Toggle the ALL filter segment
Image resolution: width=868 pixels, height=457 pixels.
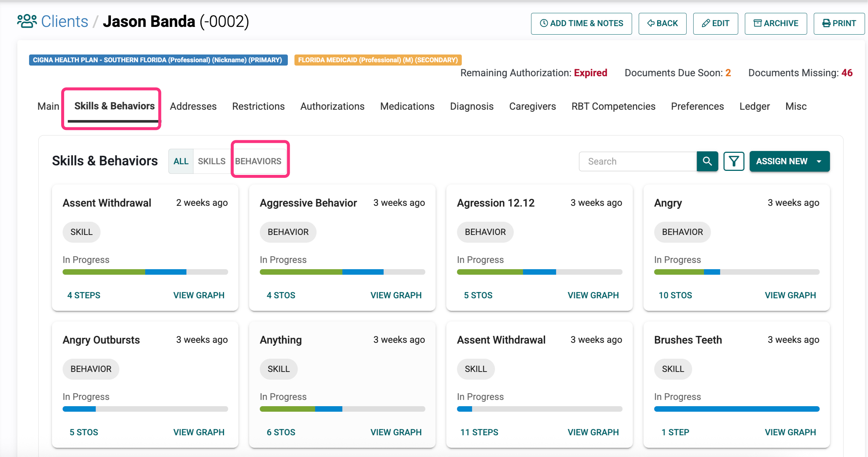[181, 161]
